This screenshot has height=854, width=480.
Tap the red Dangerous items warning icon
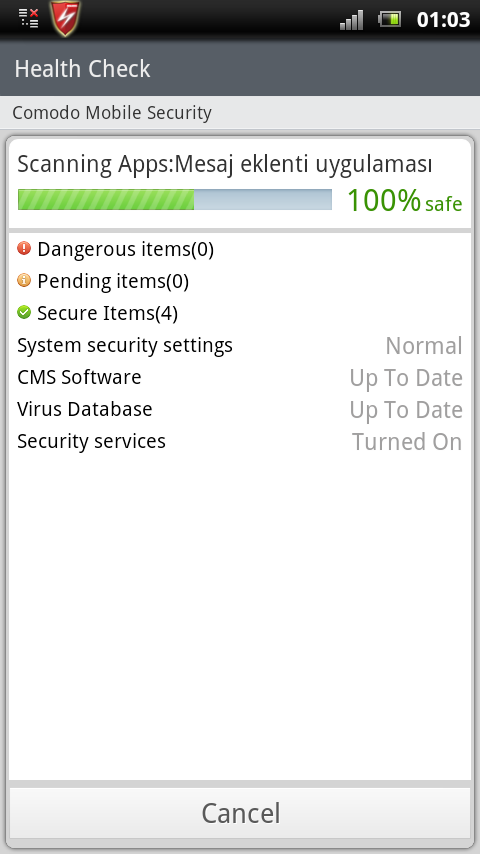pos(24,249)
